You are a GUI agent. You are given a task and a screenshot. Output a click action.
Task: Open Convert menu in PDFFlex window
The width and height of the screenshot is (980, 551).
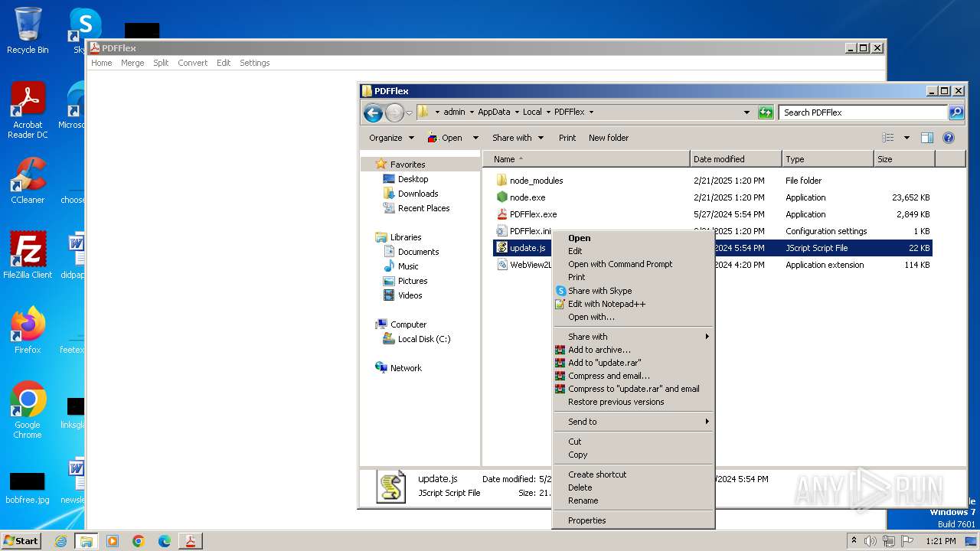tap(192, 63)
